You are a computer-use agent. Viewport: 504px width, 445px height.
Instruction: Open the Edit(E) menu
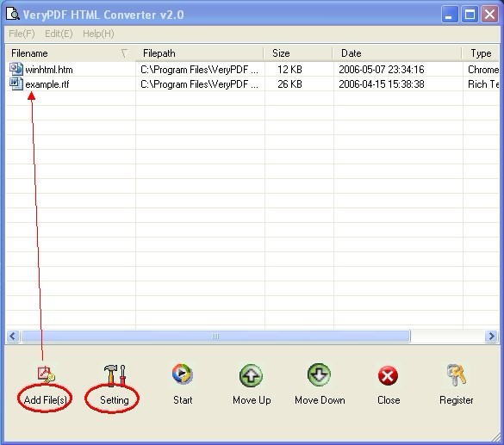pyautogui.click(x=59, y=34)
